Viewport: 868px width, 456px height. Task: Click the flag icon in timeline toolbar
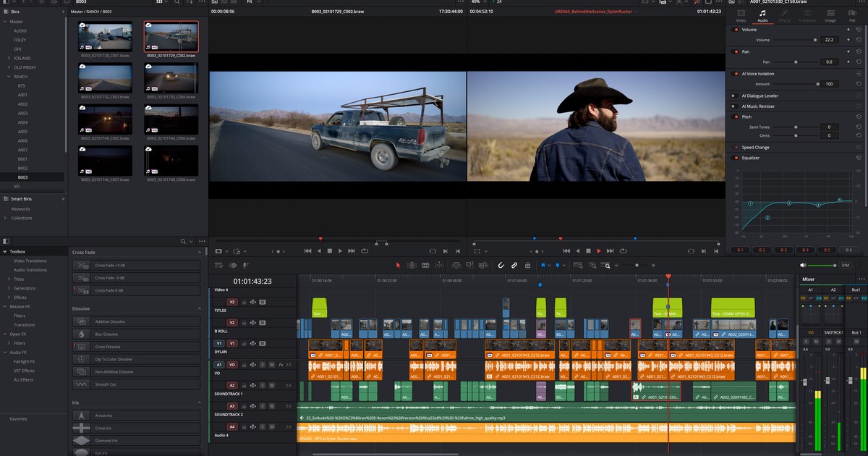tap(543, 266)
